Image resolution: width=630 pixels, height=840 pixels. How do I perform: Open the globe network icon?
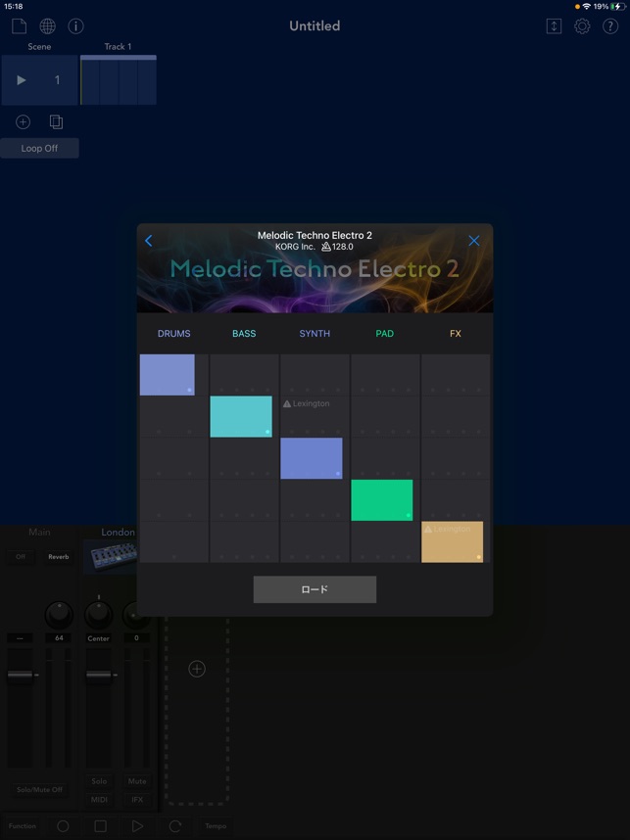[48, 25]
